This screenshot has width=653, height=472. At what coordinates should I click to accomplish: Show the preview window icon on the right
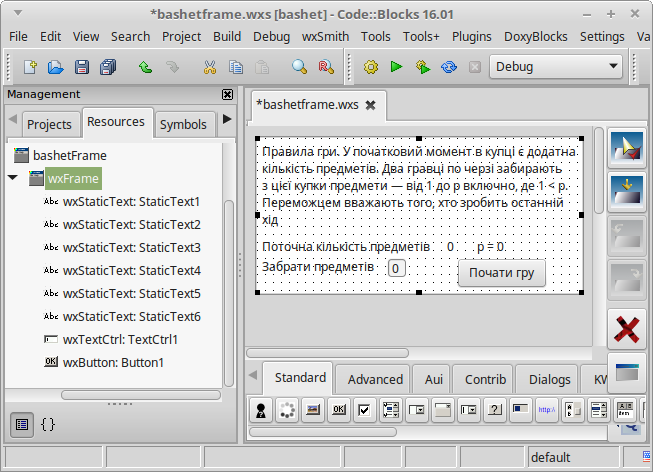point(627,373)
